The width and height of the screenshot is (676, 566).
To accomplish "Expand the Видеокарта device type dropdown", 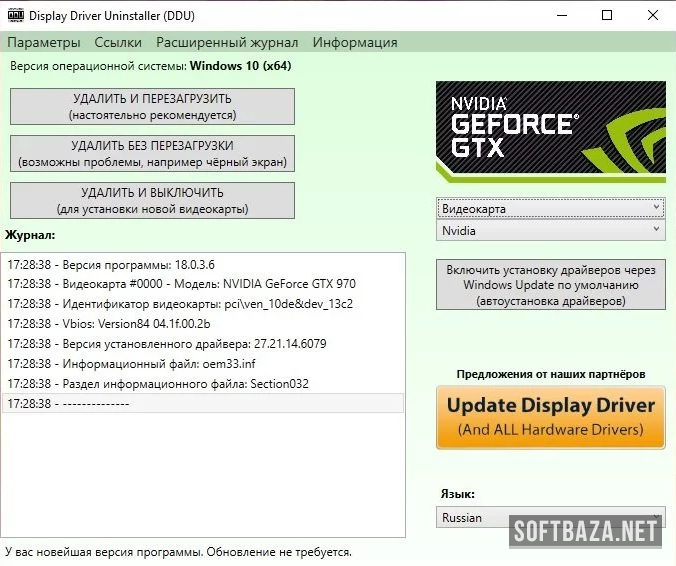I will [x=550, y=208].
